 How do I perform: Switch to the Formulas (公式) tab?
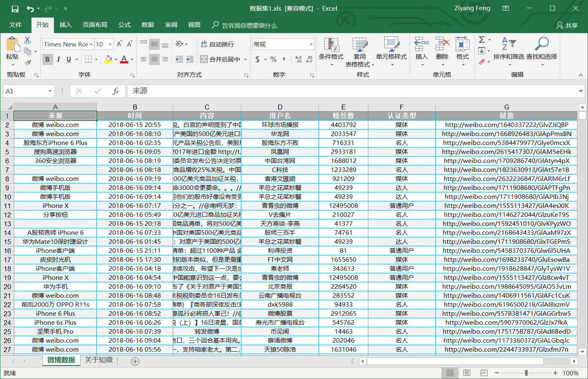125,25
